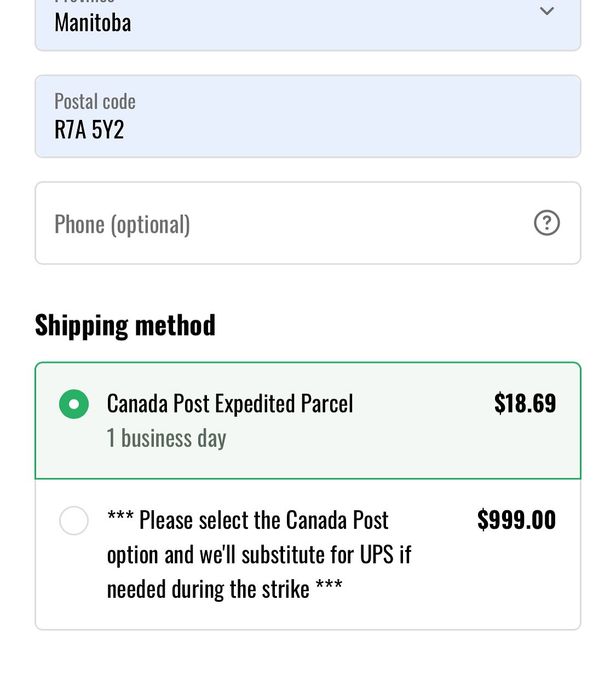The width and height of the screenshot is (616, 687).
Task: Focus the Postal code input field
Action: [x=308, y=117]
